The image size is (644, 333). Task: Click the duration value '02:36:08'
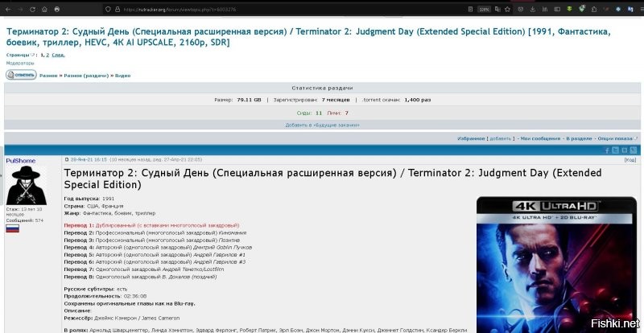click(135, 296)
